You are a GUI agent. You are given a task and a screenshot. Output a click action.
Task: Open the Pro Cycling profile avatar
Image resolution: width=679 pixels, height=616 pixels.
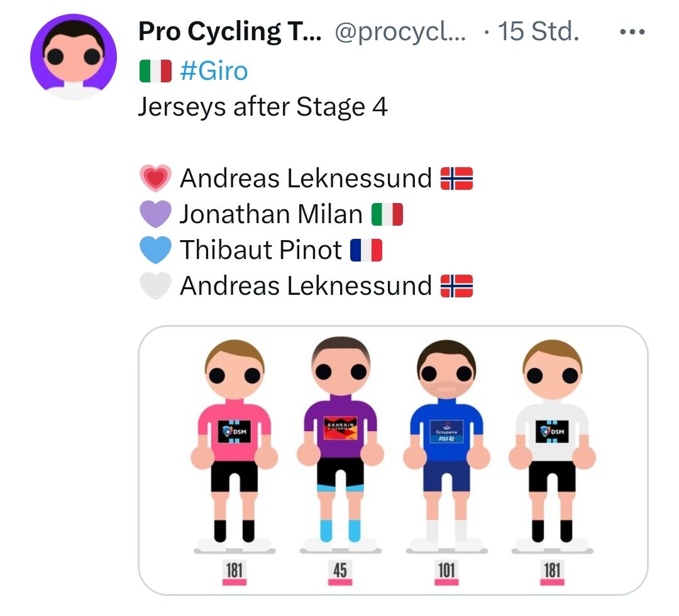(x=74, y=57)
